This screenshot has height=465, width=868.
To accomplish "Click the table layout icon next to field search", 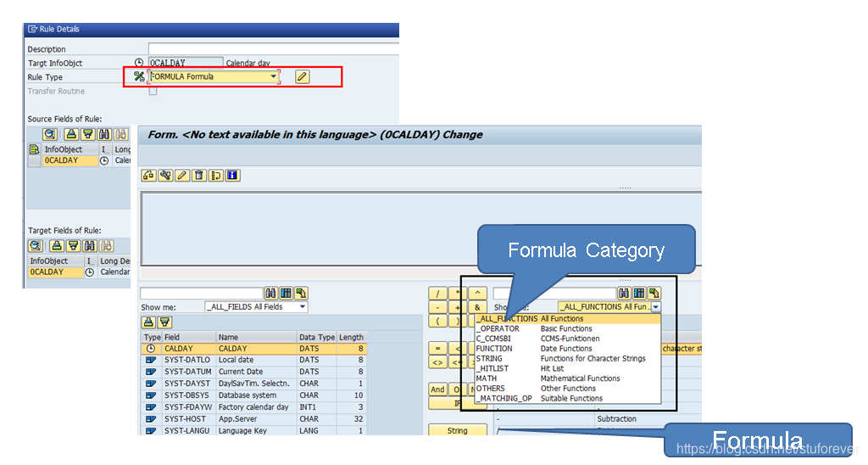I will (286, 294).
